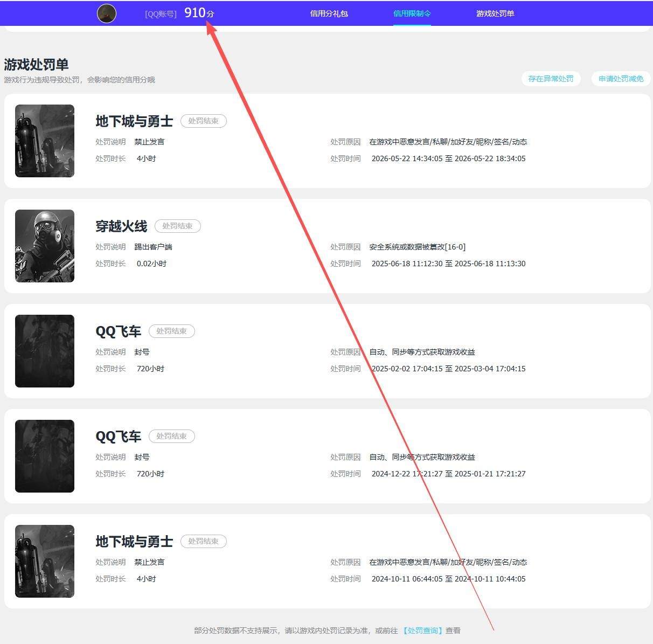
Task: Click the 910分 credit score
Action: [x=199, y=13]
